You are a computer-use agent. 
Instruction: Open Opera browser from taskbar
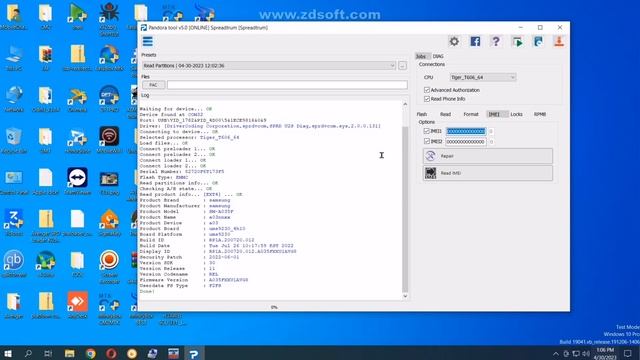click(x=111, y=353)
